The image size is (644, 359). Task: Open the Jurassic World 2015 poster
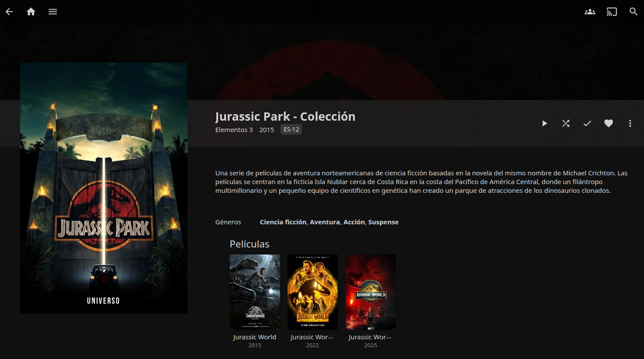255,292
